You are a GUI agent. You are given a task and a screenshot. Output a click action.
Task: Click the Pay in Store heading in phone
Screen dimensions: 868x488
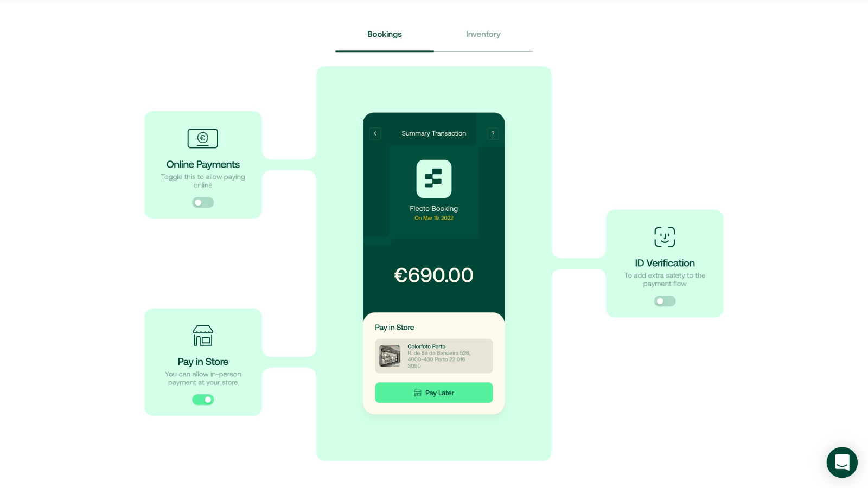coord(394,328)
